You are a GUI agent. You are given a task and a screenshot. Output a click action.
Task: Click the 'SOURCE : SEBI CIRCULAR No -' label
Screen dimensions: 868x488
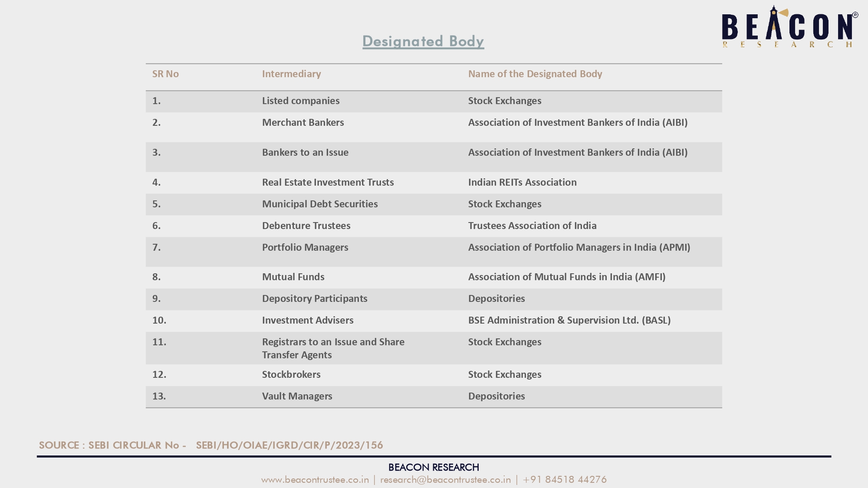(x=113, y=445)
